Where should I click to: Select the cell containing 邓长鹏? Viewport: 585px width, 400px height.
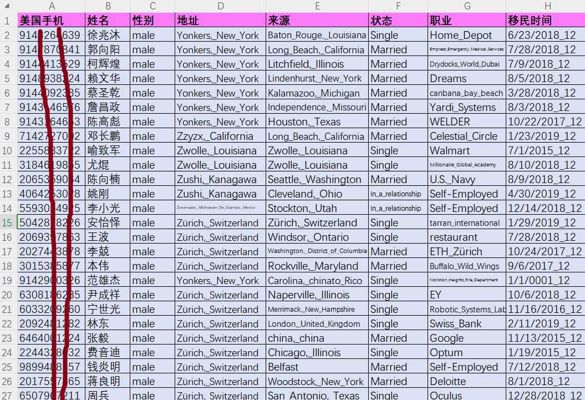coord(108,136)
